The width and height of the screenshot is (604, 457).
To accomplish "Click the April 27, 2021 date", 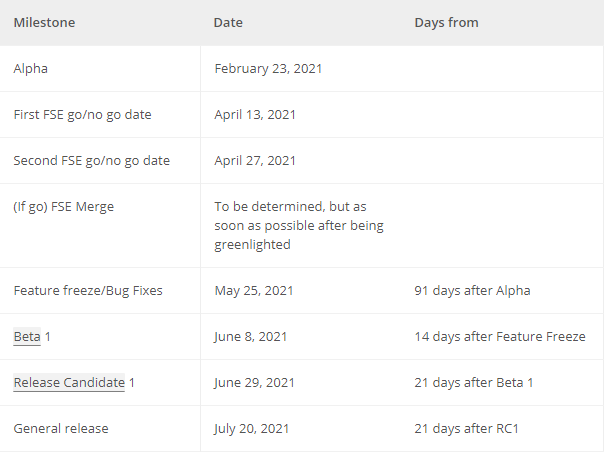I will click(x=255, y=161).
